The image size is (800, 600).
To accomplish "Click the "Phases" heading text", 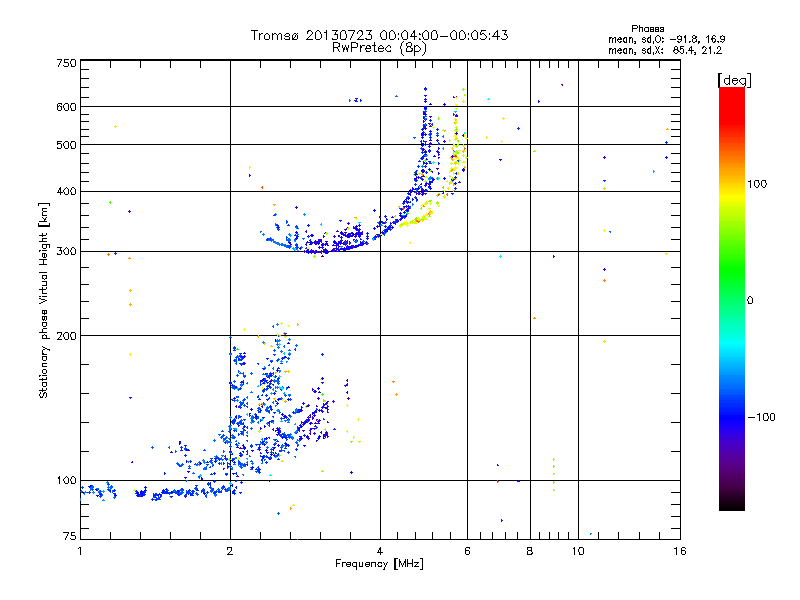I will (647, 29).
